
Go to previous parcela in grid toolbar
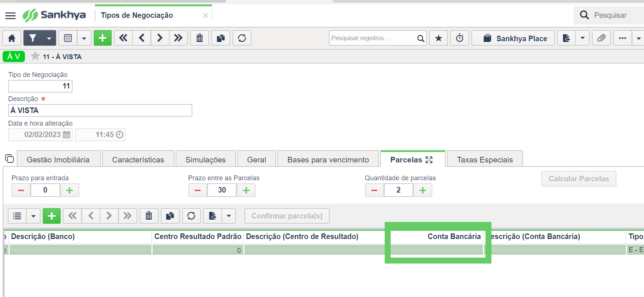click(x=91, y=216)
